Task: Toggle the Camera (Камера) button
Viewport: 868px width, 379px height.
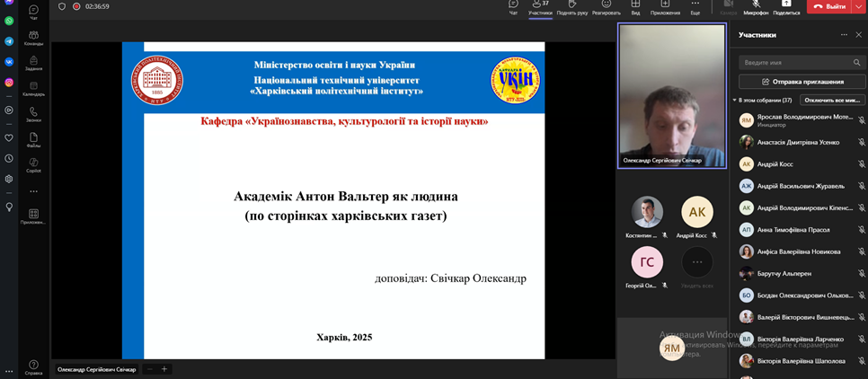Action: tap(728, 5)
